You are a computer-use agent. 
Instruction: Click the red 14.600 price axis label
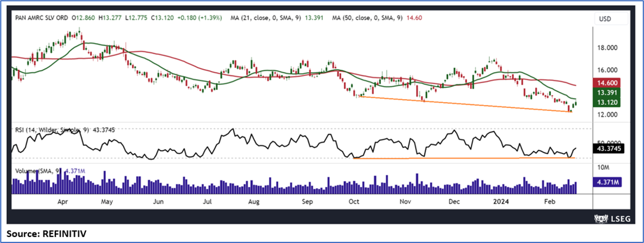tap(607, 83)
